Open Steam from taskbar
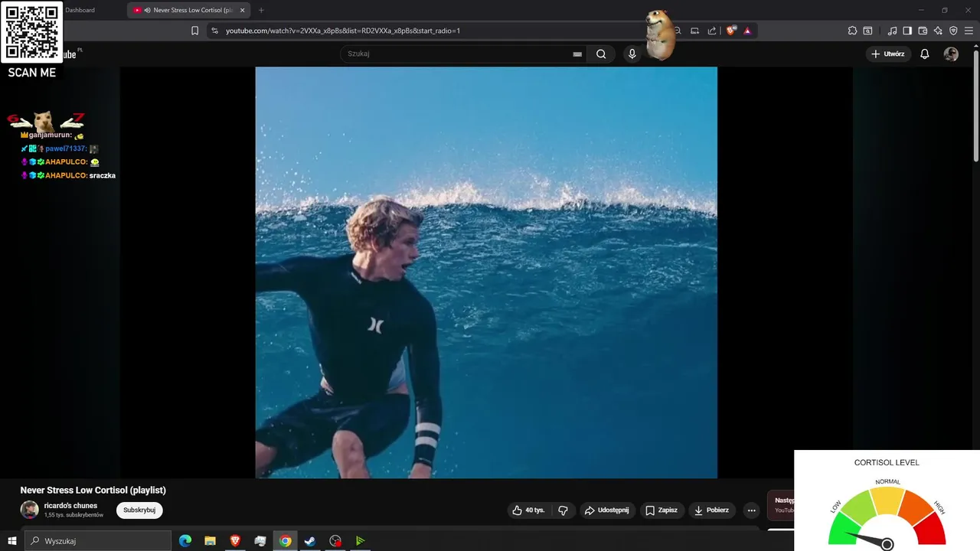This screenshot has height=551, width=980. [x=310, y=541]
